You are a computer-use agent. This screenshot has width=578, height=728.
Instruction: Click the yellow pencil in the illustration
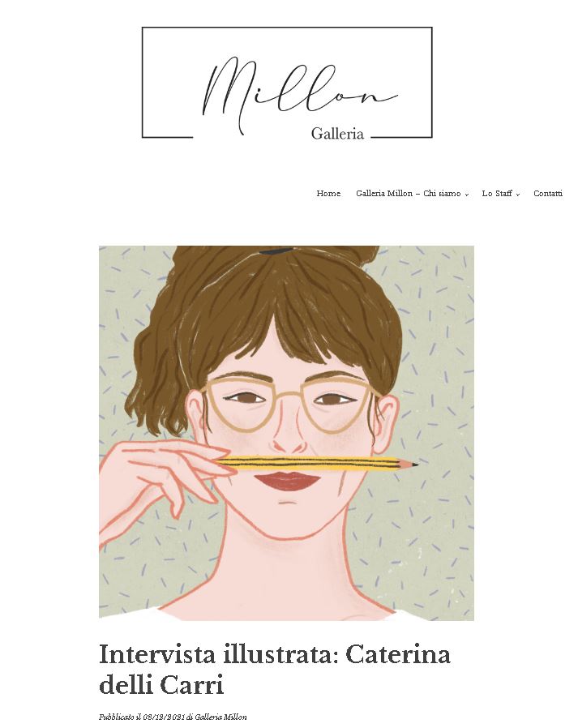pyautogui.click(x=317, y=464)
